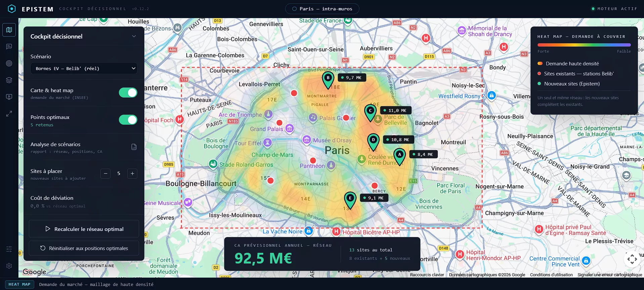Click the 9,1 M€ revenue label
Image resolution: width=644 pixels, height=290 pixels.
click(374, 198)
